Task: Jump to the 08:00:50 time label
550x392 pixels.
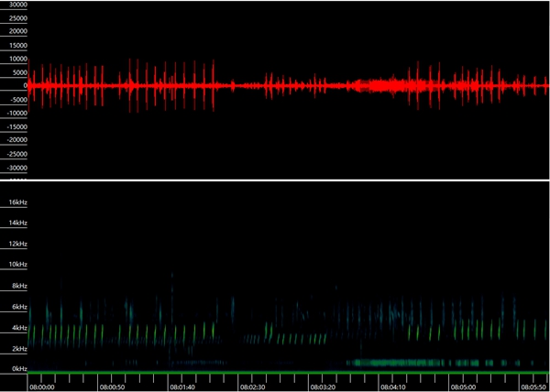Action: pos(113,387)
